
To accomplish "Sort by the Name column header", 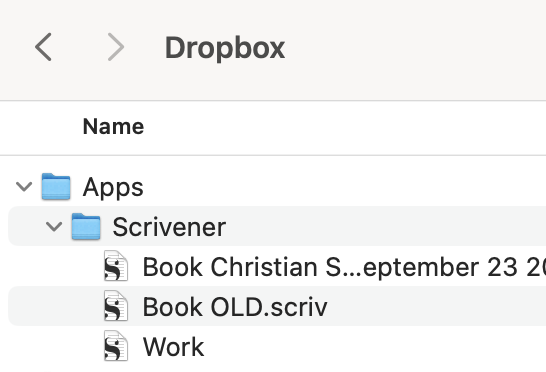I will (x=113, y=126).
